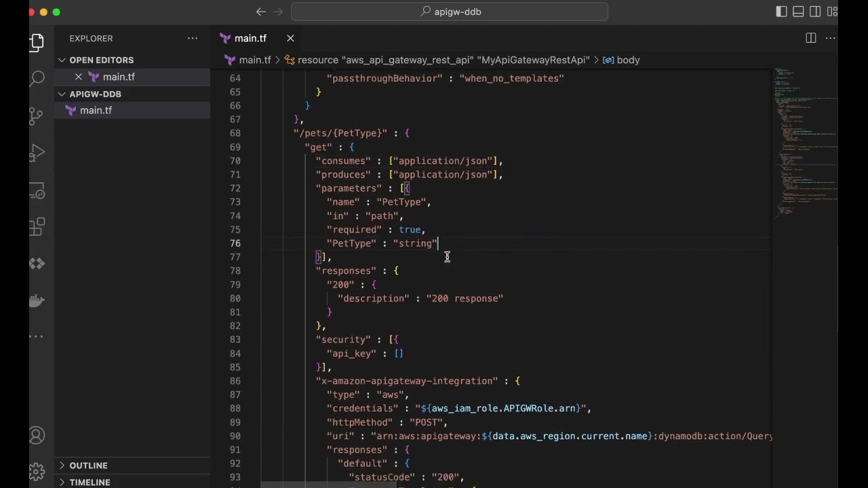Click "produces" key on line 71

point(343,174)
